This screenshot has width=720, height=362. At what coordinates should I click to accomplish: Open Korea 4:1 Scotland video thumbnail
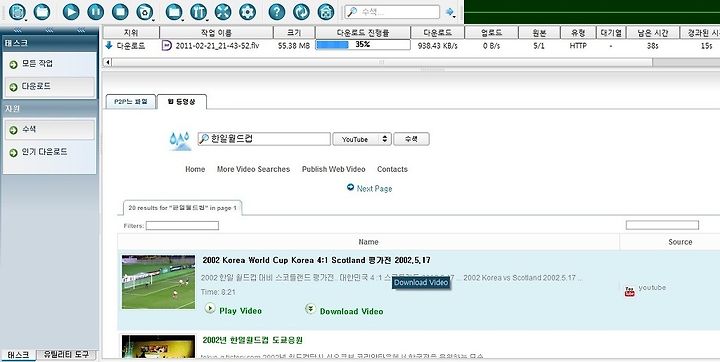(158, 282)
